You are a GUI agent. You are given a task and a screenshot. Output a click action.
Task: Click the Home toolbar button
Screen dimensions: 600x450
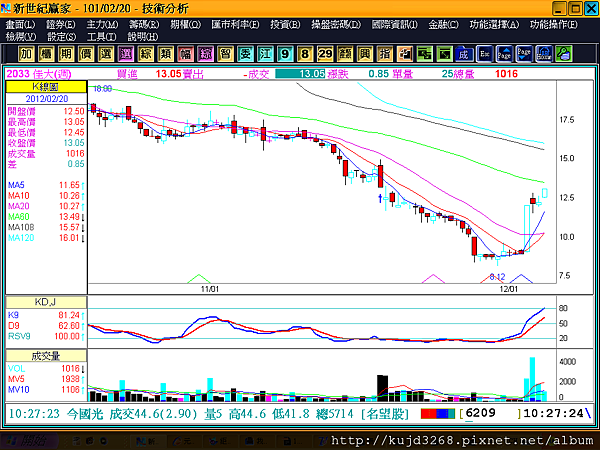[544, 54]
